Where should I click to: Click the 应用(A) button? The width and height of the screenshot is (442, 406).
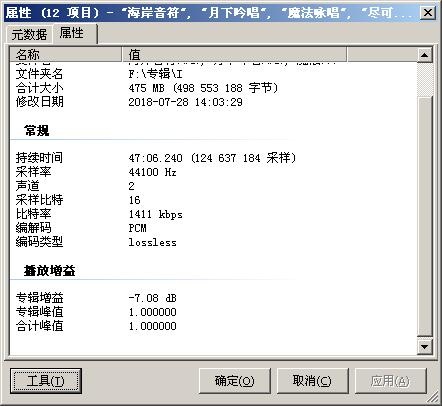pyautogui.click(x=390, y=381)
